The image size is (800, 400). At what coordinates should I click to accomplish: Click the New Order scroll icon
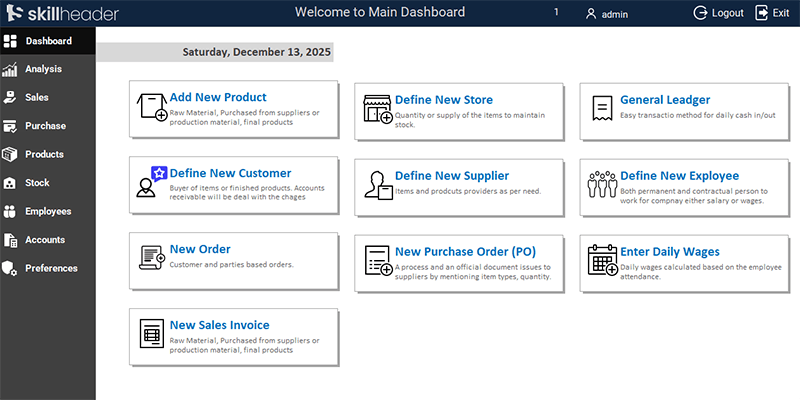coord(152,258)
